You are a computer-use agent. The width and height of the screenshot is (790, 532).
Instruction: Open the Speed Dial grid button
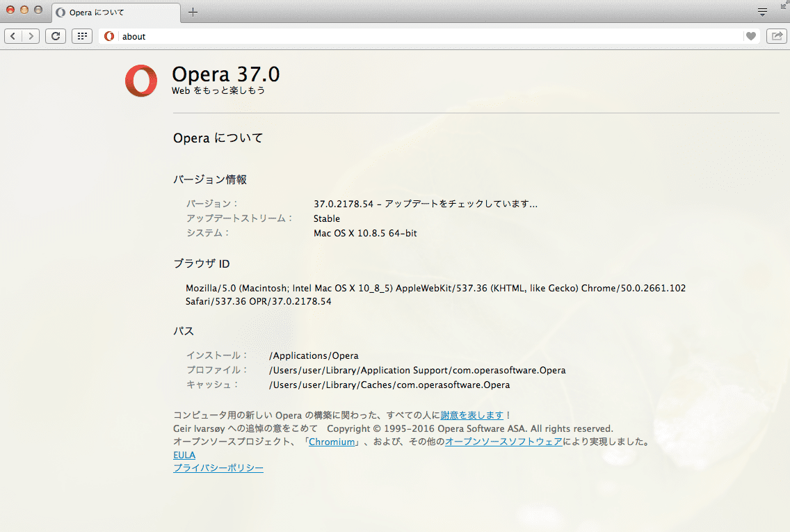pyautogui.click(x=82, y=36)
